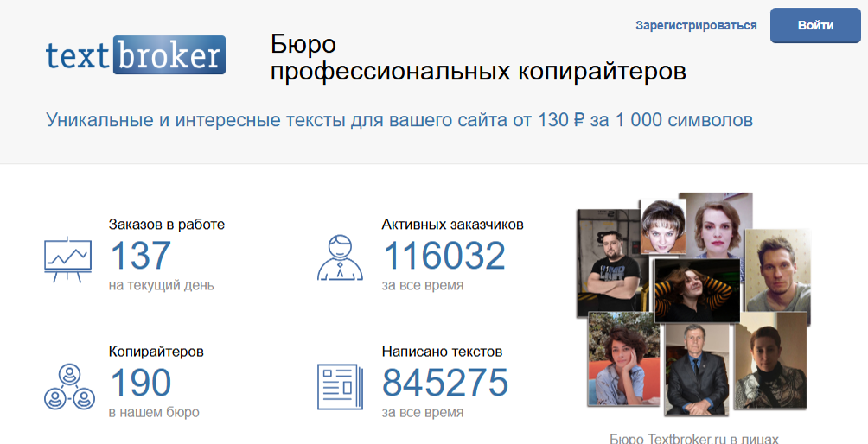The height and width of the screenshot is (444, 868).
Task: Select the number 845275 written texts
Action: [445, 382]
